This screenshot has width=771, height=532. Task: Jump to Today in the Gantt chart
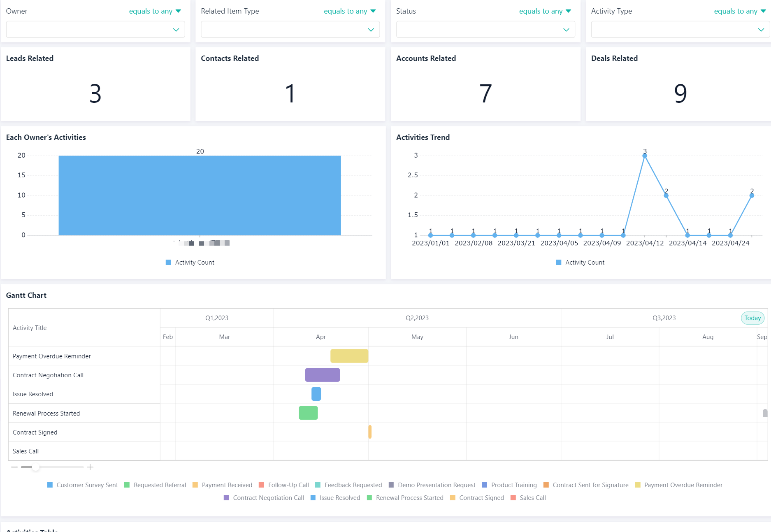[752, 318]
